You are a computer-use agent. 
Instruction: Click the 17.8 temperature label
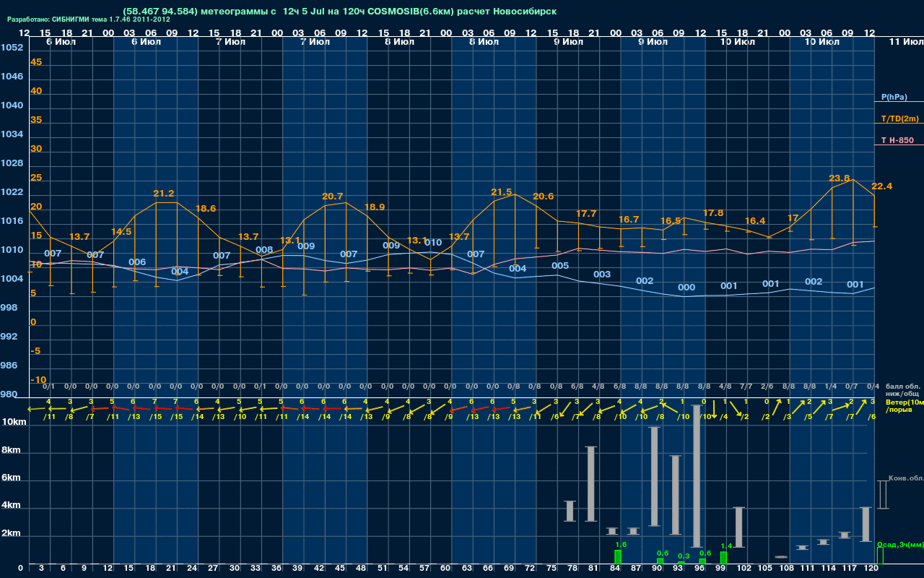(x=712, y=212)
